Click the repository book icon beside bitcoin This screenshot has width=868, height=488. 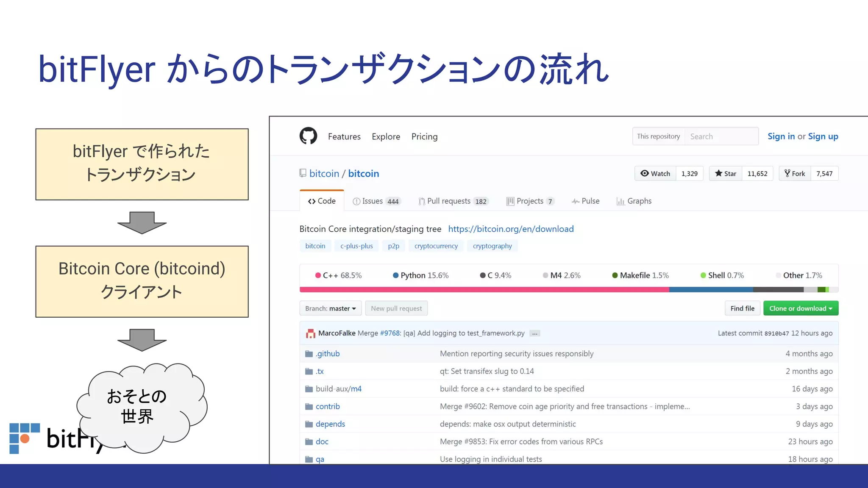303,173
